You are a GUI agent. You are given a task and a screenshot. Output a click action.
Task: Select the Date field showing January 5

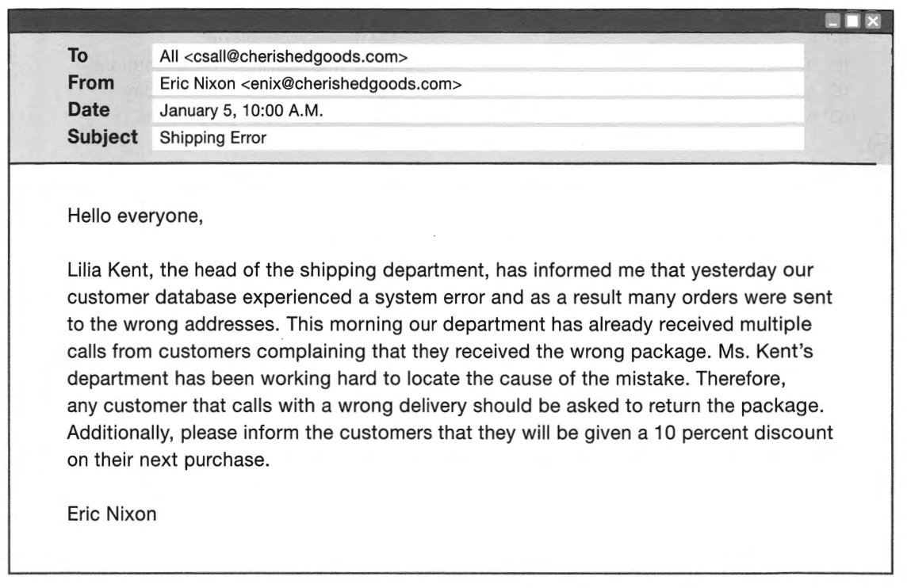pos(478,110)
